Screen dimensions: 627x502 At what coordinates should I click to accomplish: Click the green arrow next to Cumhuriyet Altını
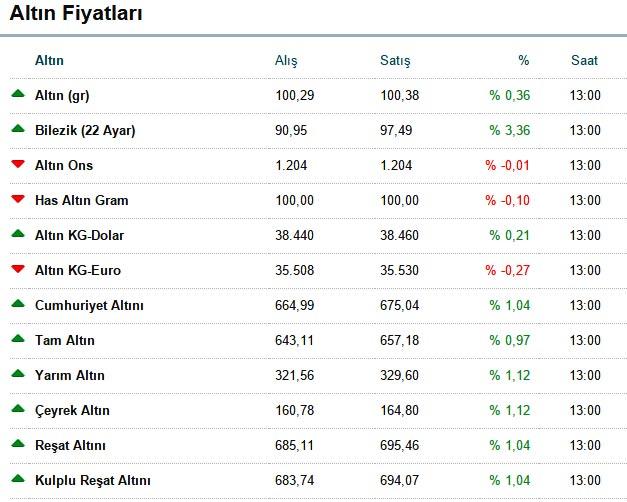click(x=18, y=304)
